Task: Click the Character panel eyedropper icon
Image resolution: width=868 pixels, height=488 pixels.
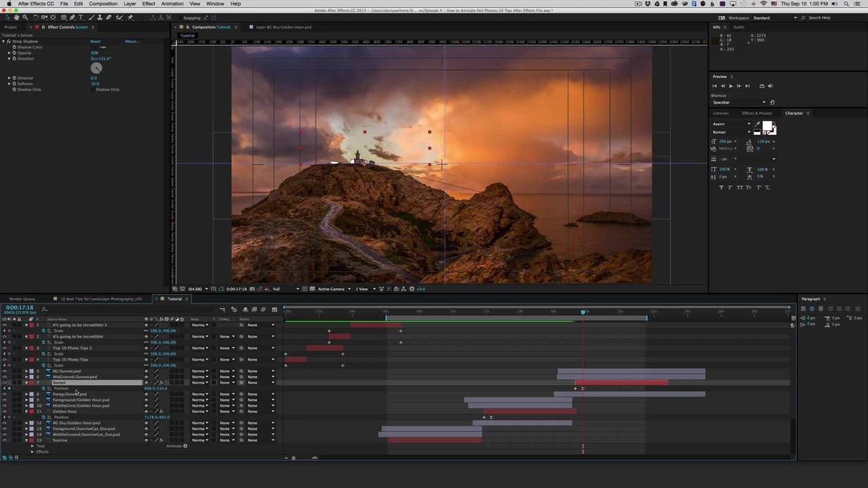Action: pyautogui.click(x=757, y=125)
